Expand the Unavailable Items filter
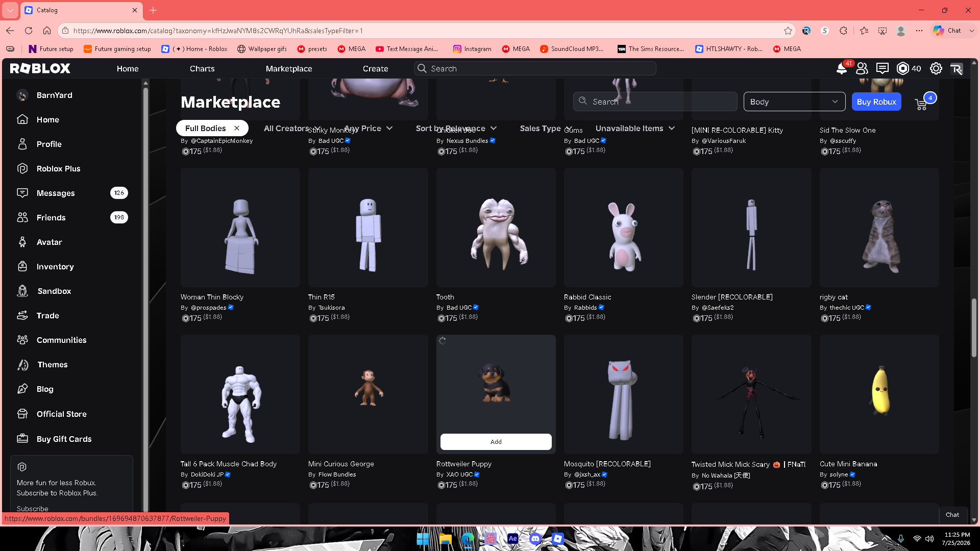The width and height of the screenshot is (980, 551). pos(635,128)
